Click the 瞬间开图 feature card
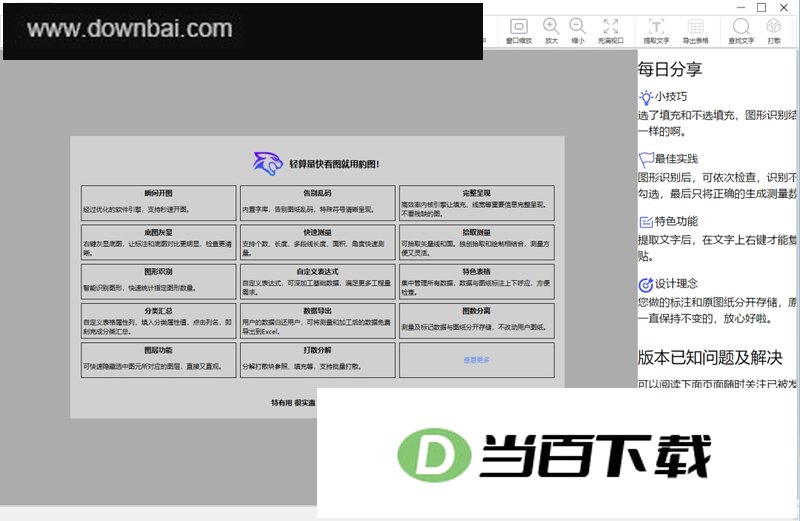Image resolution: width=800 pixels, height=521 pixels. point(159,203)
